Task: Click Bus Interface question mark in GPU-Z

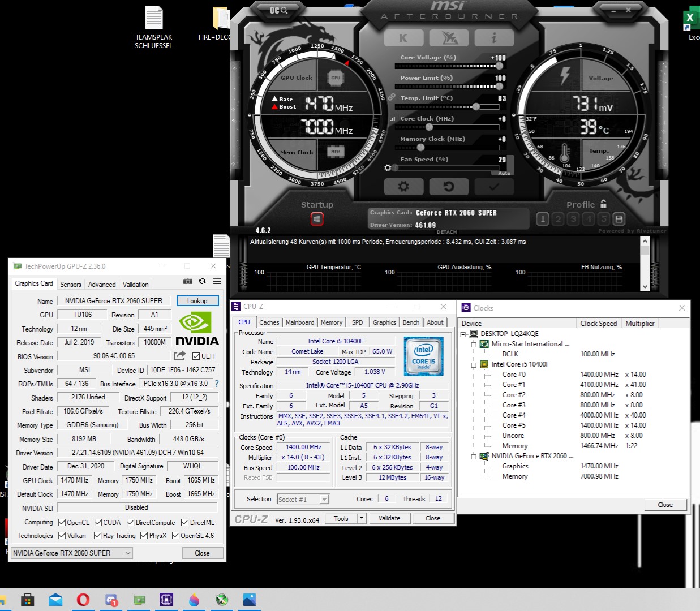Action: [216, 384]
